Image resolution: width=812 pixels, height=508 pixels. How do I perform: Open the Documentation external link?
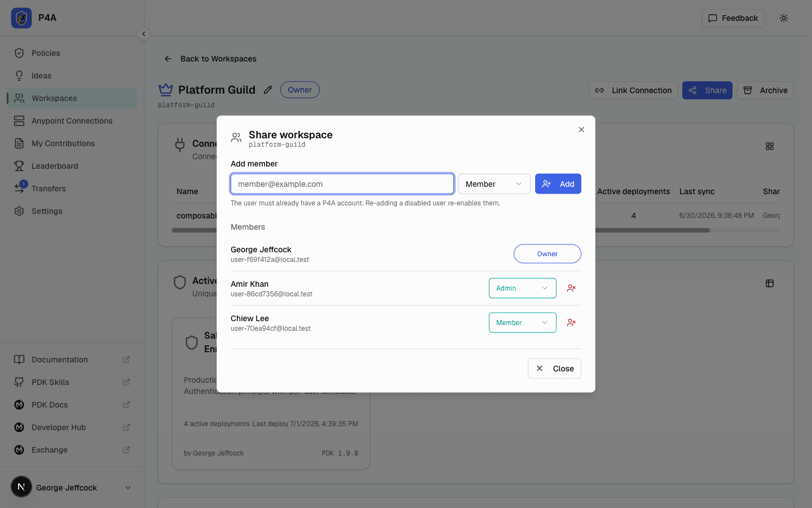[x=72, y=360]
